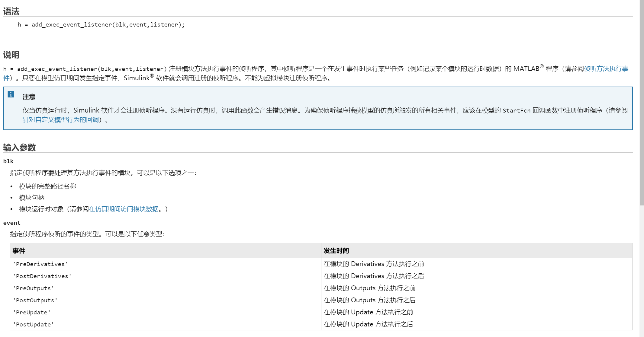
Task: Select the 'PreUpdate' event row
Action: coord(31,312)
